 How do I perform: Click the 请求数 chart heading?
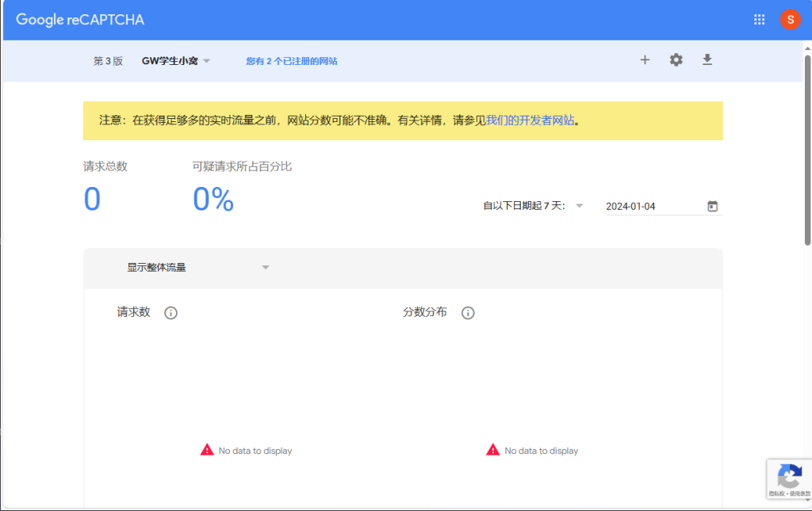(x=133, y=312)
